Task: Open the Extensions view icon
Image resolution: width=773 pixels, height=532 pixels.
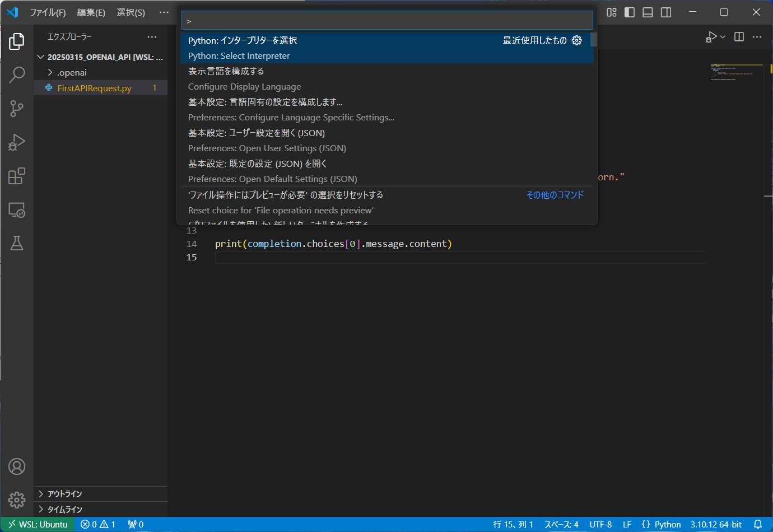Action: coord(17,176)
